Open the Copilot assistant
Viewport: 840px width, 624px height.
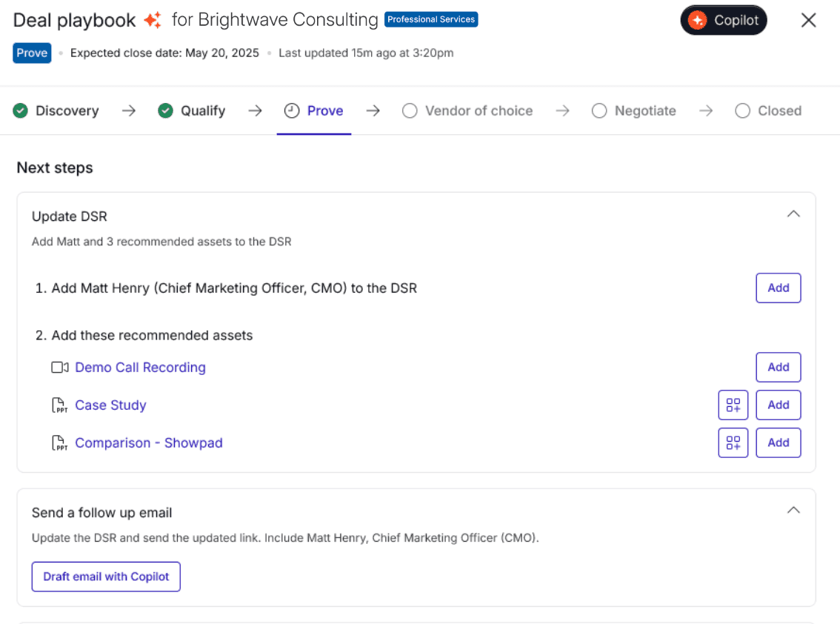pos(723,21)
